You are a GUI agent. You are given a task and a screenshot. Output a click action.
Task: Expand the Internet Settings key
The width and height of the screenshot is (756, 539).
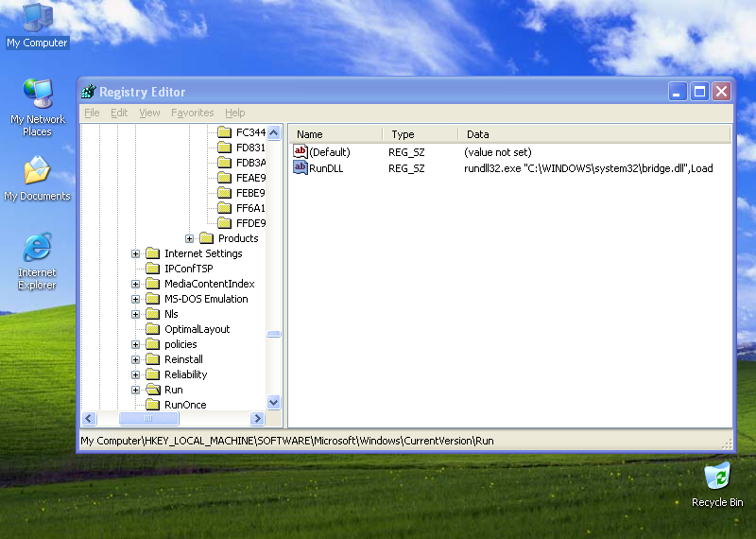pyautogui.click(x=135, y=253)
